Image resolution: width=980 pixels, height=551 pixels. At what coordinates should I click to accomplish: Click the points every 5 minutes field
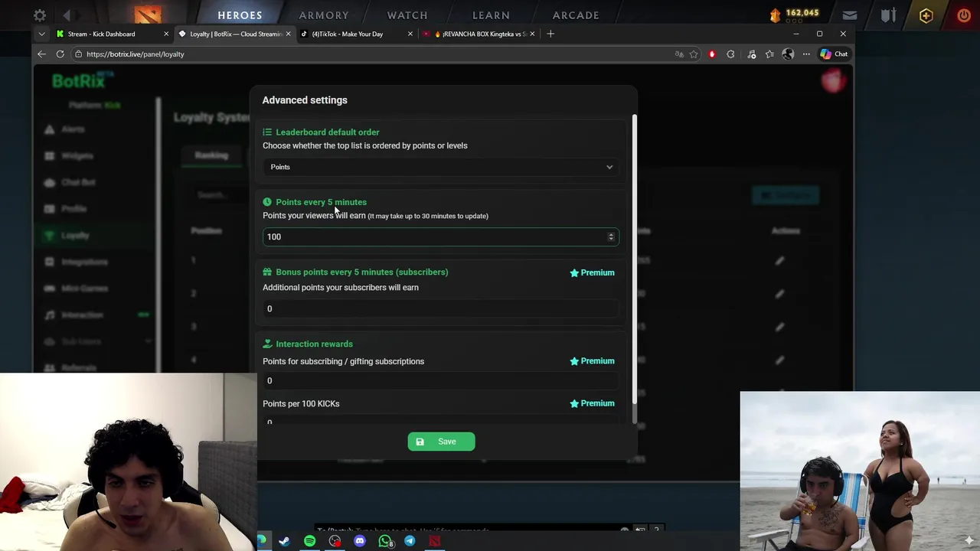click(x=441, y=236)
